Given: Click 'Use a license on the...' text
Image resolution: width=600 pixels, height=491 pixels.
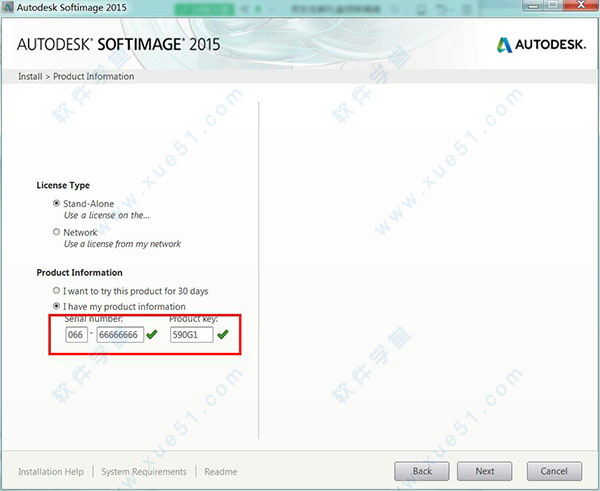Looking at the screenshot, I should 106,215.
